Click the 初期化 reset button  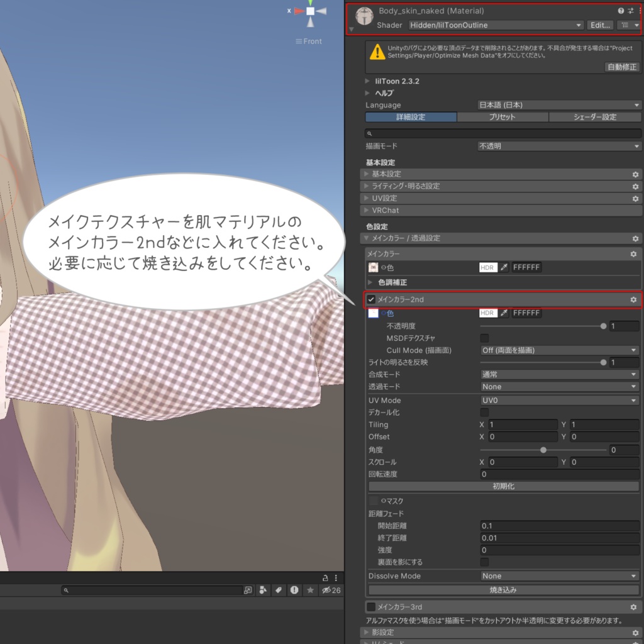click(x=504, y=486)
